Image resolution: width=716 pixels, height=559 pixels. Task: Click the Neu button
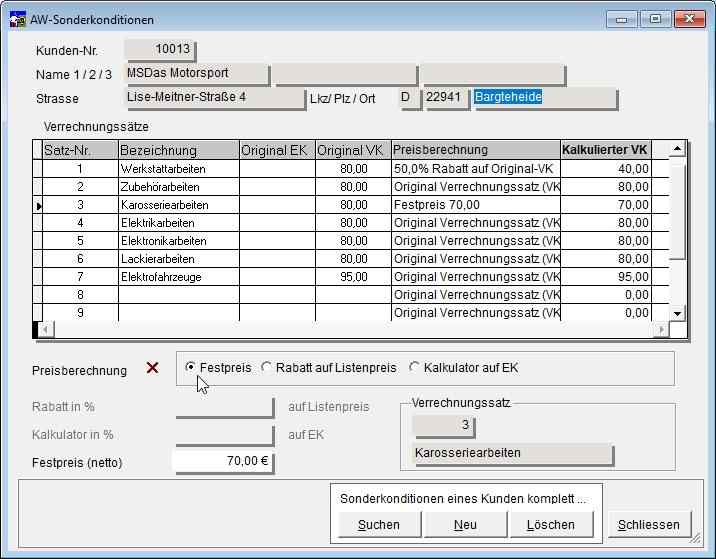point(465,525)
